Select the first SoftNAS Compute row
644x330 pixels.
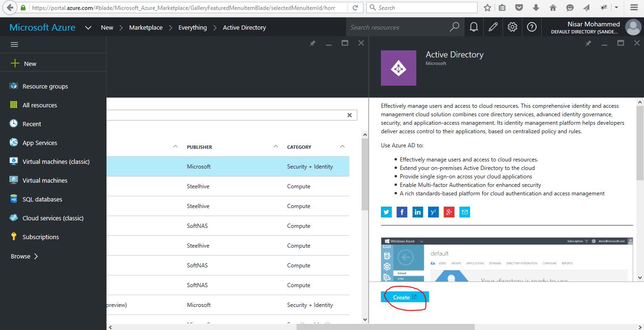pos(228,225)
